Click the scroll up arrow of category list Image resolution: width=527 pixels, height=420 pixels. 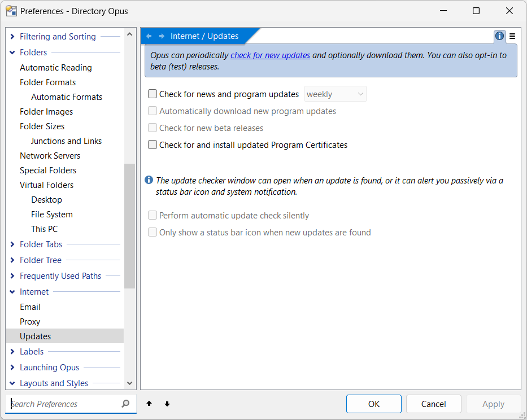(130, 34)
